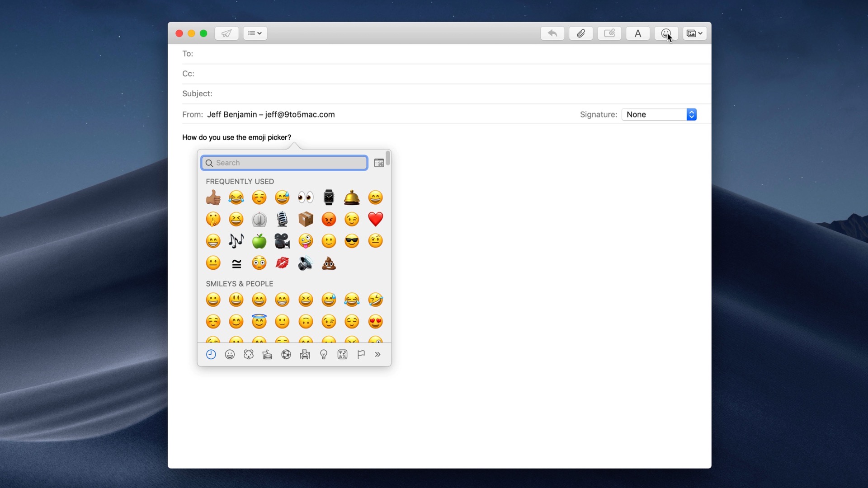Switch to the Flags category tab
The image size is (868, 488).
point(361,355)
